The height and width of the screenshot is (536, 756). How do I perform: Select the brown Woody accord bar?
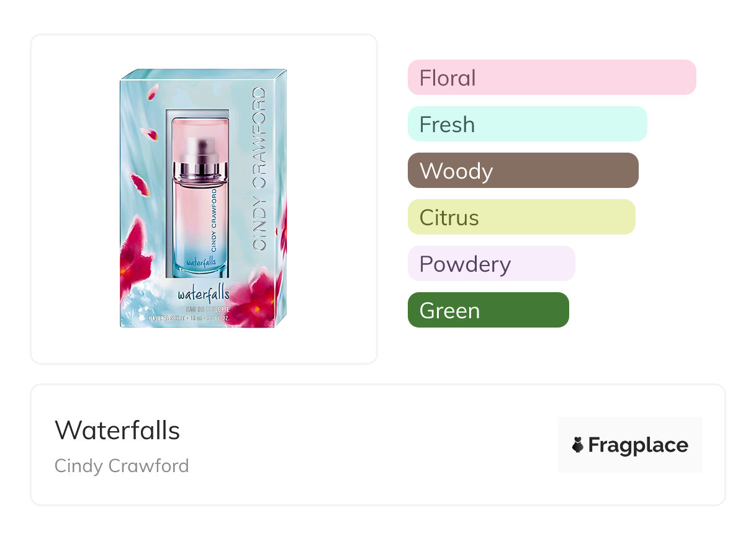coord(523,171)
